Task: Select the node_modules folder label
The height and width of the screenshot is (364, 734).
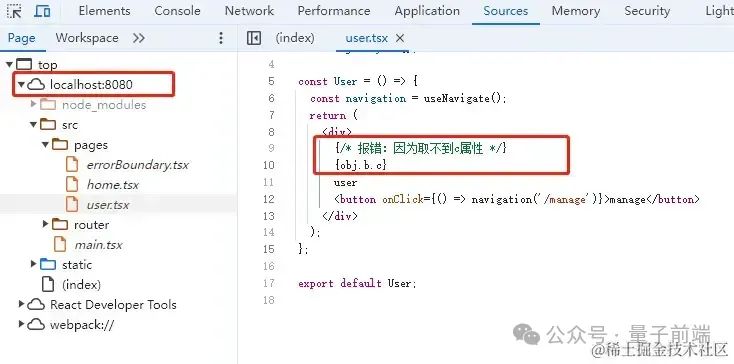Action: (x=104, y=105)
